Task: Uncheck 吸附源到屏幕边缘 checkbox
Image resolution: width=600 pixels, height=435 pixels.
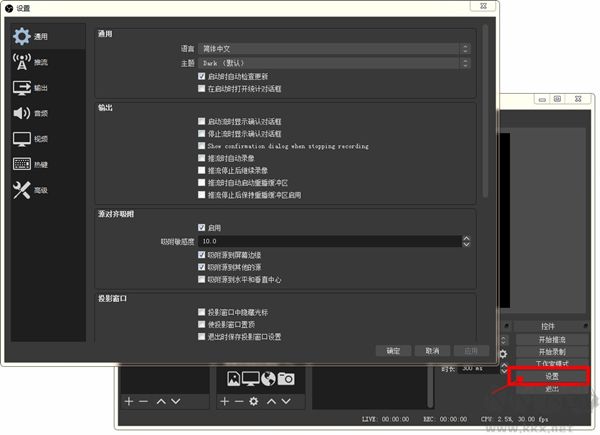Action: pyautogui.click(x=202, y=255)
